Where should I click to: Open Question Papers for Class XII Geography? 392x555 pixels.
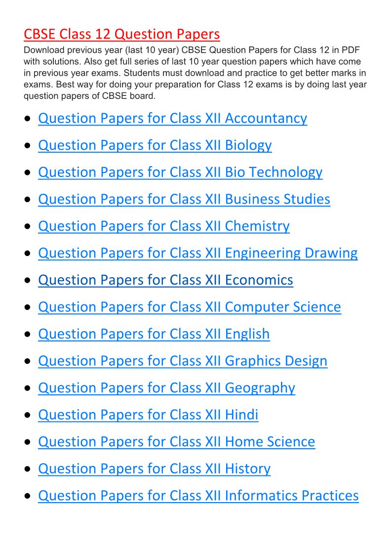pyautogui.click(x=166, y=388)
